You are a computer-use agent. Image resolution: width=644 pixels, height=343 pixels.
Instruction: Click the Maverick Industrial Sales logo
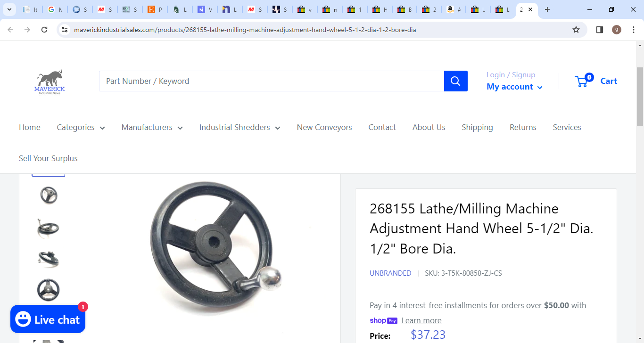[50, 82]
